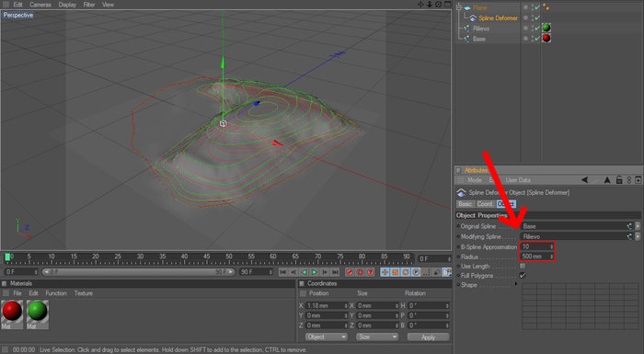Switch to the Coord tab
644x354 pixels.
(x=485, y=204)
